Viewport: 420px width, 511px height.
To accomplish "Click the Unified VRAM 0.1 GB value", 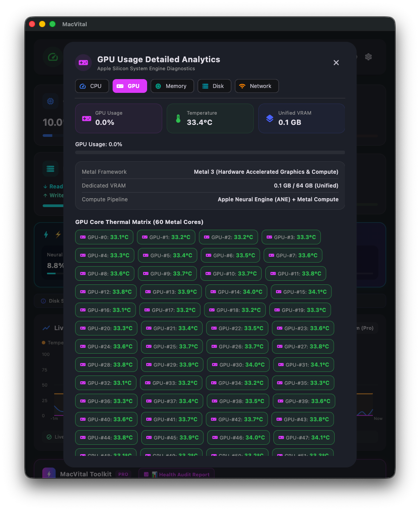I will click(x=290, y=122).
